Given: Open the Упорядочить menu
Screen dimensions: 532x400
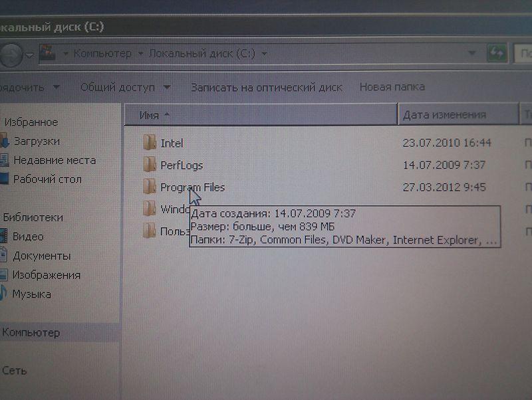Looking at the screenshot, I should pos(30,88).
